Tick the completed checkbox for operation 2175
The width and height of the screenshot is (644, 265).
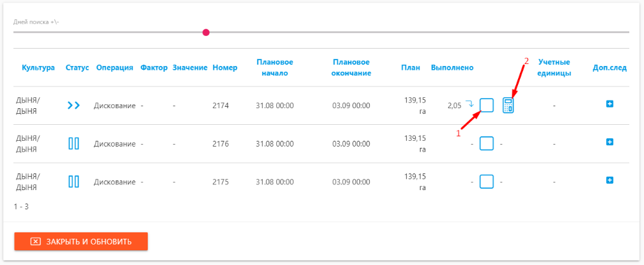tap(487, 181)
